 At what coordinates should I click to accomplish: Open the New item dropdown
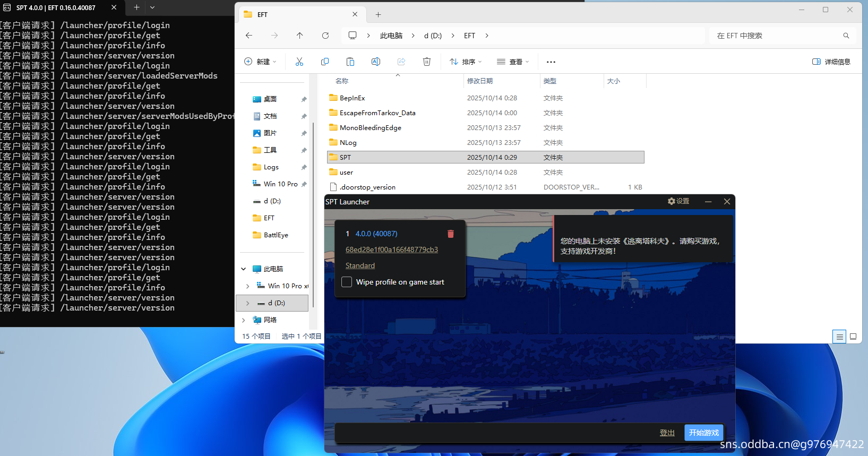260,62
